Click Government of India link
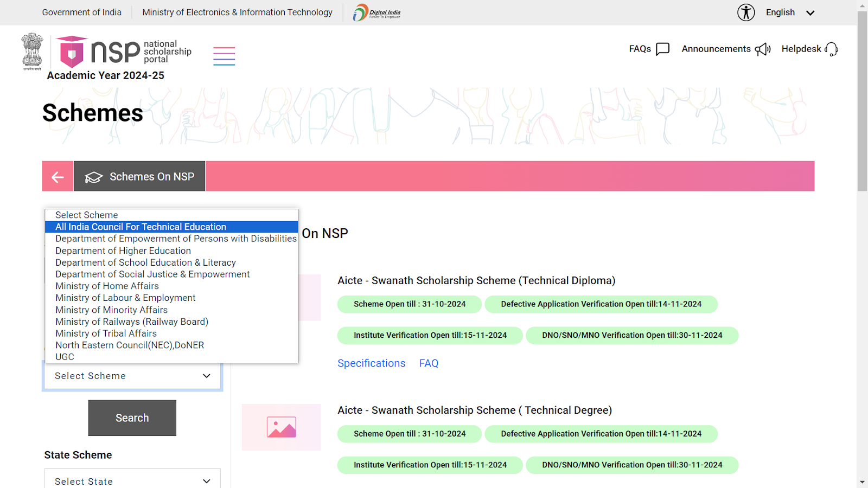Viewport: 868px width, 488px height. (x=82, y=12)
